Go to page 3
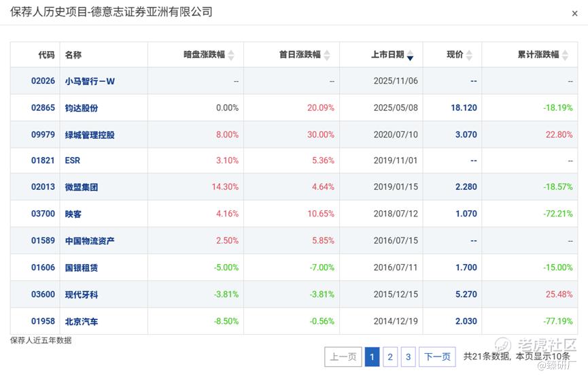588x379 pixels. point(408,357)
